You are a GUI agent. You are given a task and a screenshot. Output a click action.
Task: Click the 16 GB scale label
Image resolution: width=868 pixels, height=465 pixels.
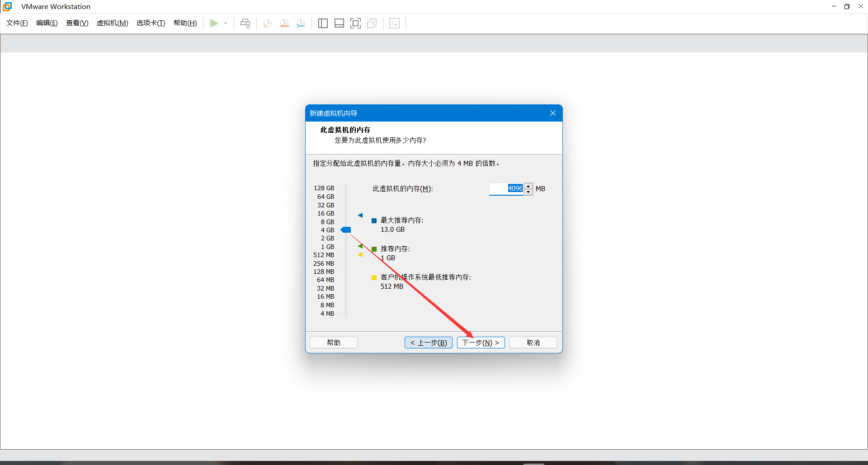click(x=325, y=213)
